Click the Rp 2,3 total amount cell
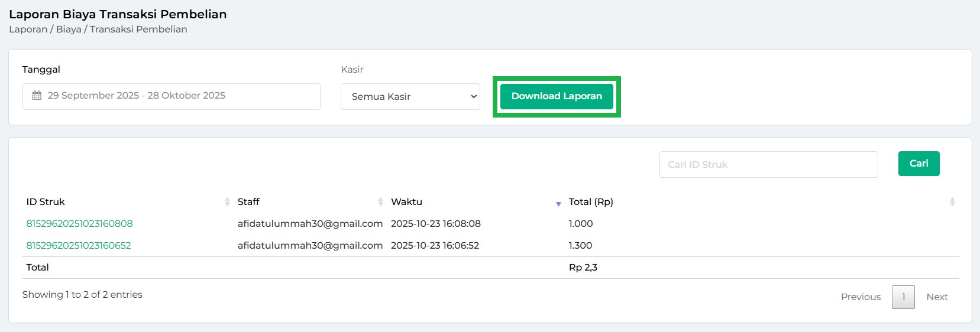This screenshot has height=332, width=980. (583, 268)
